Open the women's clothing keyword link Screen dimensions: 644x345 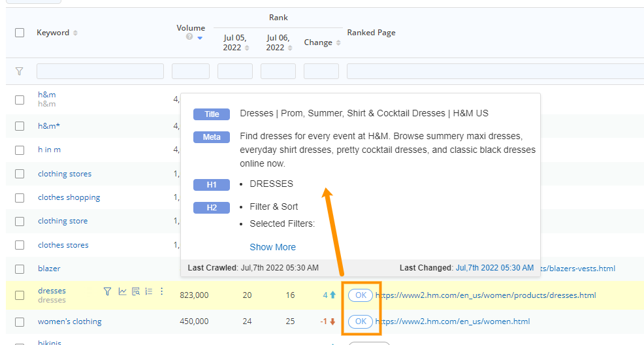70,321
